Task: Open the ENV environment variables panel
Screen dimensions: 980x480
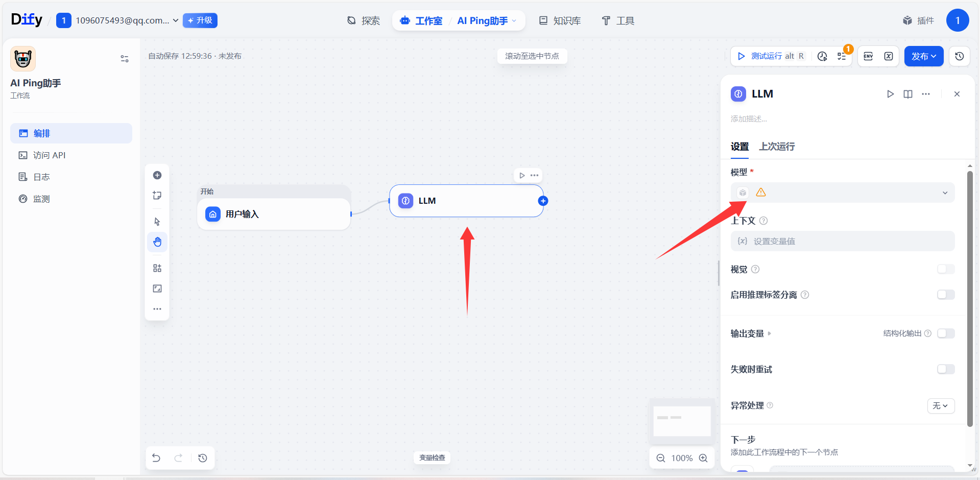Action: click(x=868, y=56)
